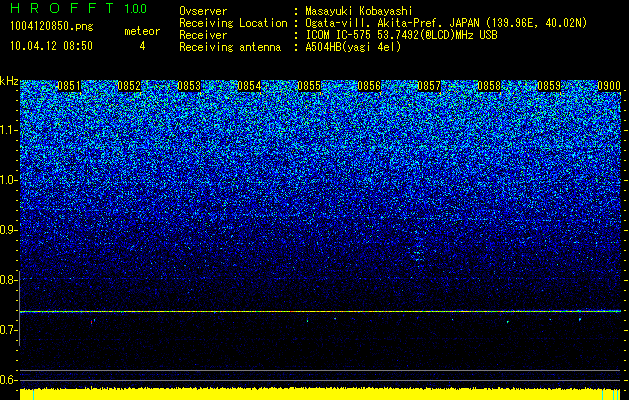Click the observer name Masayuki Kobayashi
Screen dimensions: 629x400
tap(359, 11)
